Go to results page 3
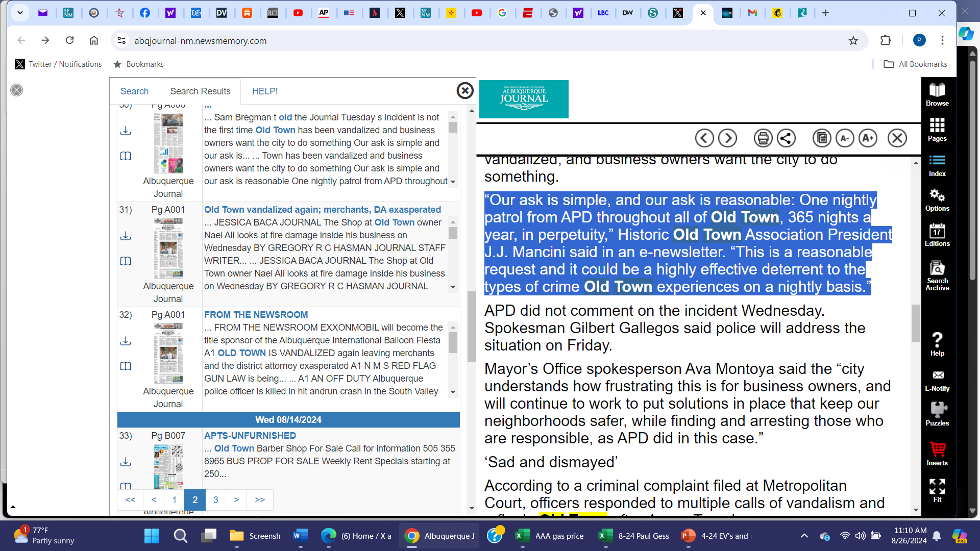The width and height of the screenshot is (980, 551). 215,500
